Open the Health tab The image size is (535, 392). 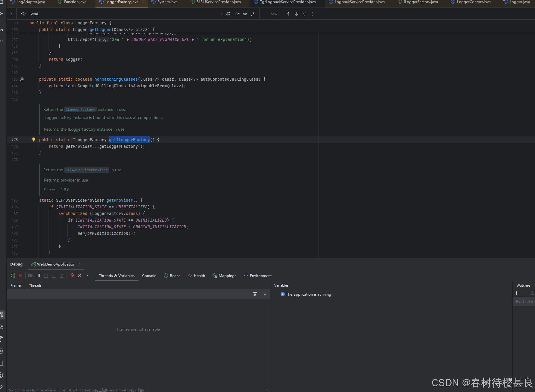point(196,276)
